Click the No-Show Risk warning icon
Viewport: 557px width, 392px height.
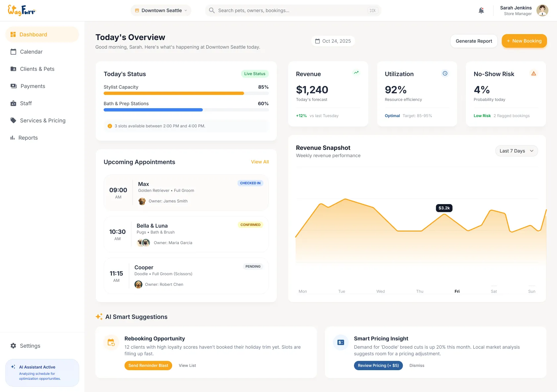[534, 73]
